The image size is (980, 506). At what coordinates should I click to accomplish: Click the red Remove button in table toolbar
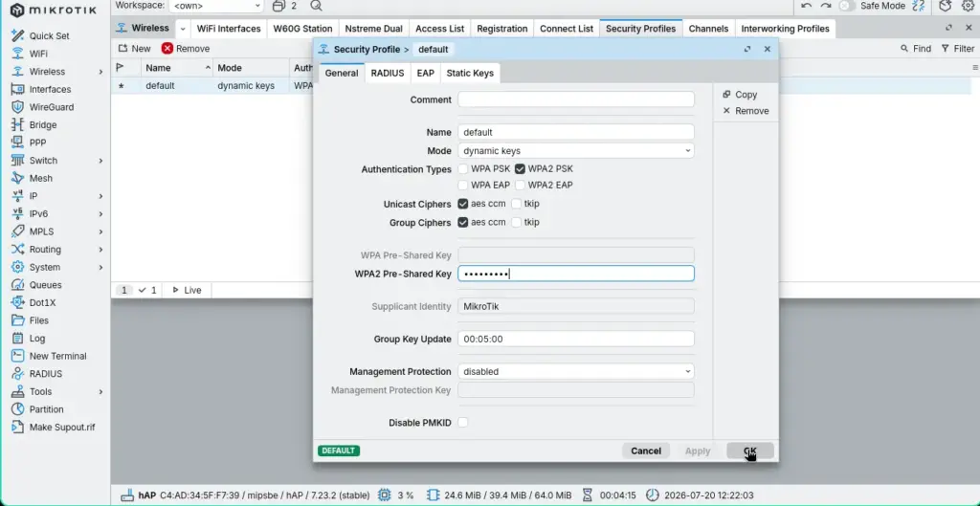tap(186, 48)
